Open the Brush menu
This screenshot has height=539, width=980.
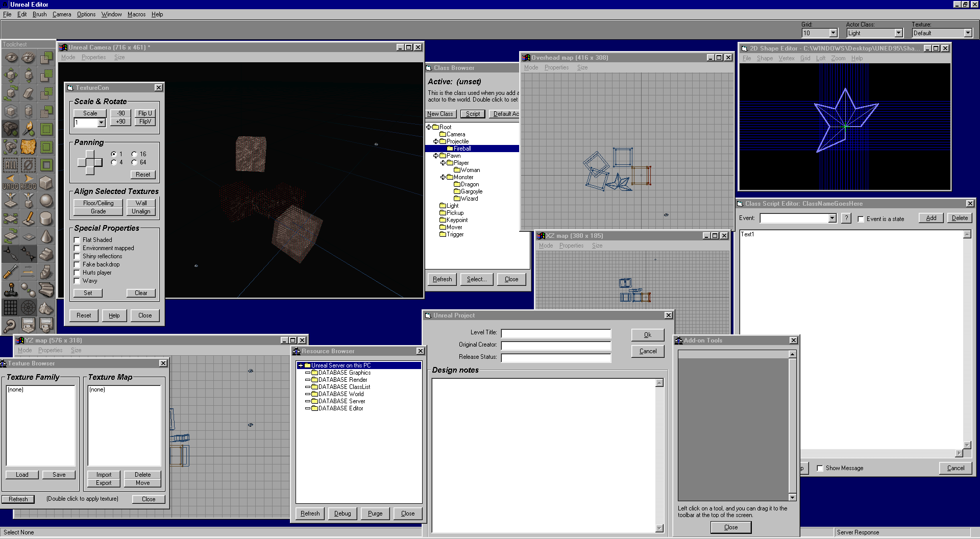click(x=39, y=14)
